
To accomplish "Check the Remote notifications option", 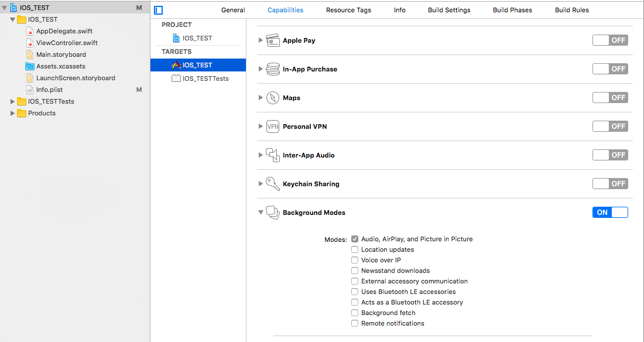I will coord(355,323).
